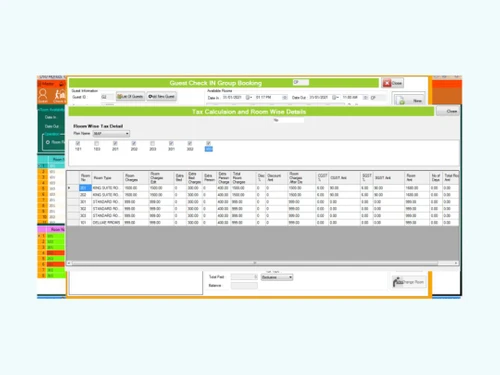
Task: Click the New document icon button
Action: point(409,100)
